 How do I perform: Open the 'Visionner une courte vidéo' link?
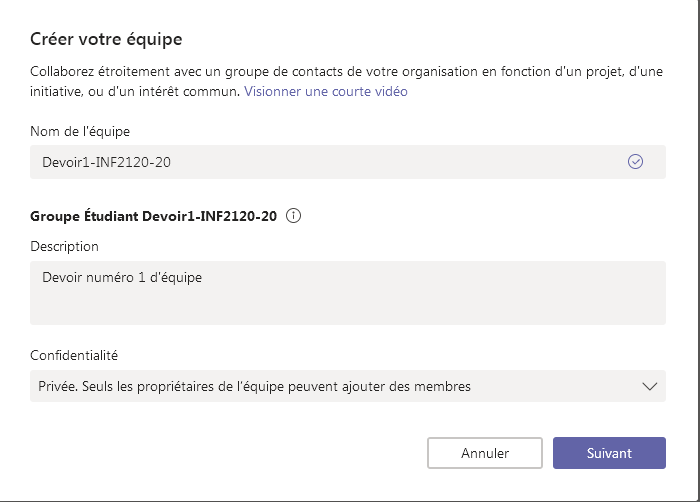point(326,91)
